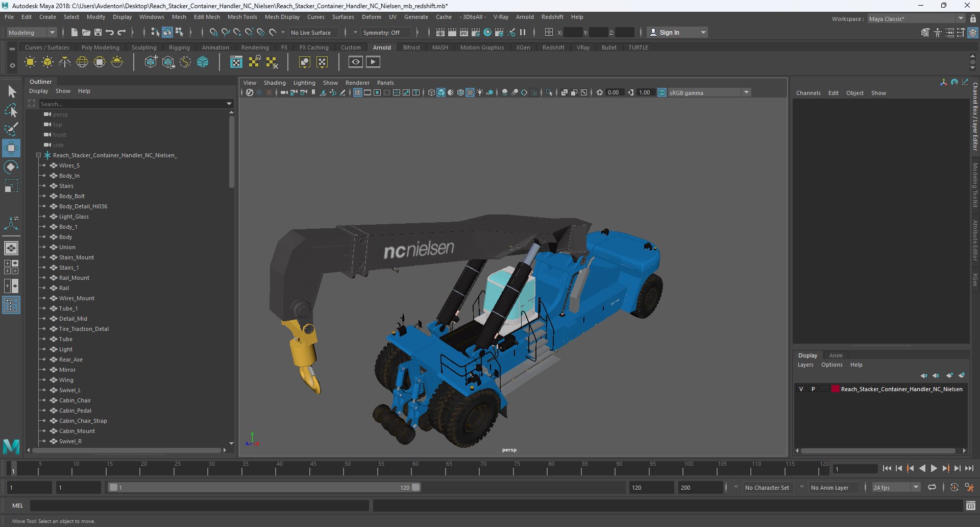Toggle loop playback button

click(x=932, y=487)
